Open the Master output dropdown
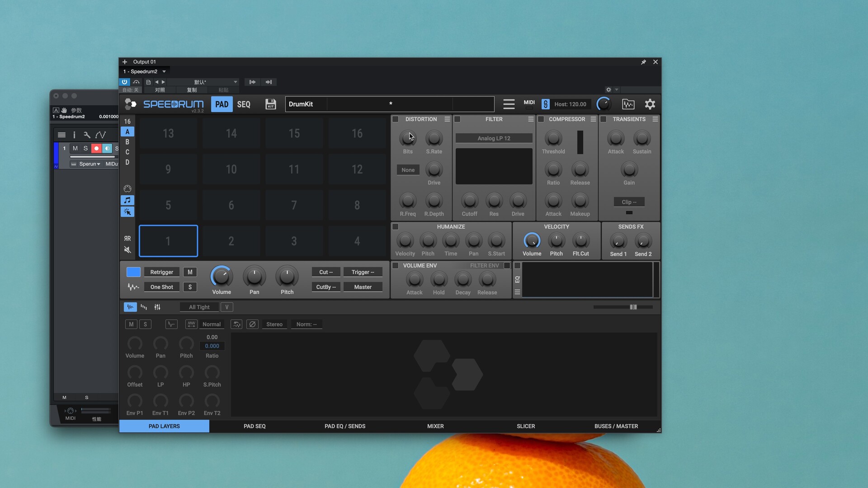Screen dimensions: 868x488 tap(363, 287)
